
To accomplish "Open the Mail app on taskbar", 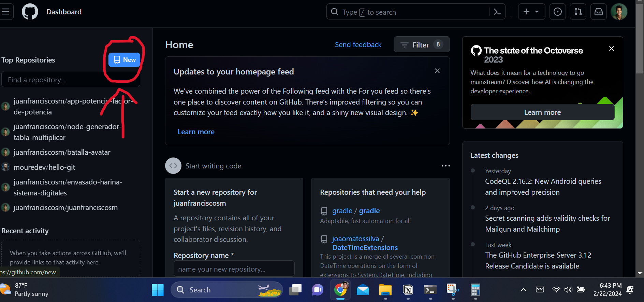I will pos(363,290).
